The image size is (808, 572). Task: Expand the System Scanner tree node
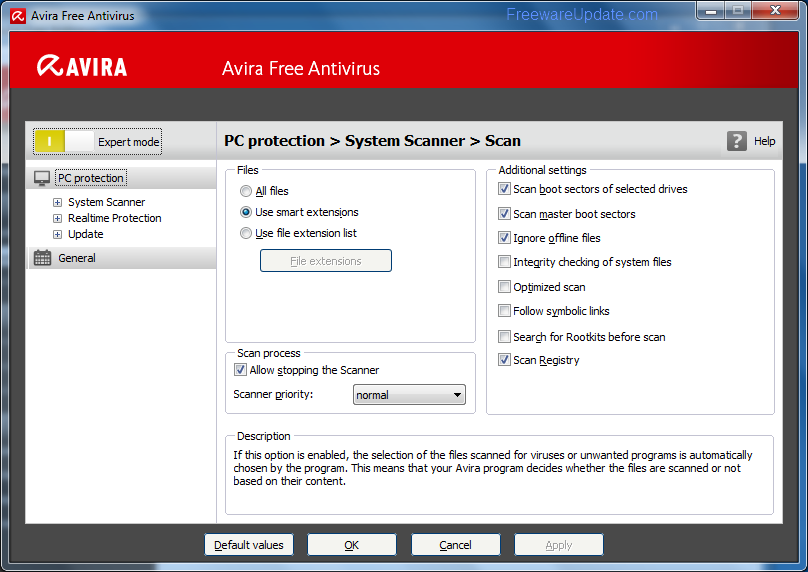(58, 202)
